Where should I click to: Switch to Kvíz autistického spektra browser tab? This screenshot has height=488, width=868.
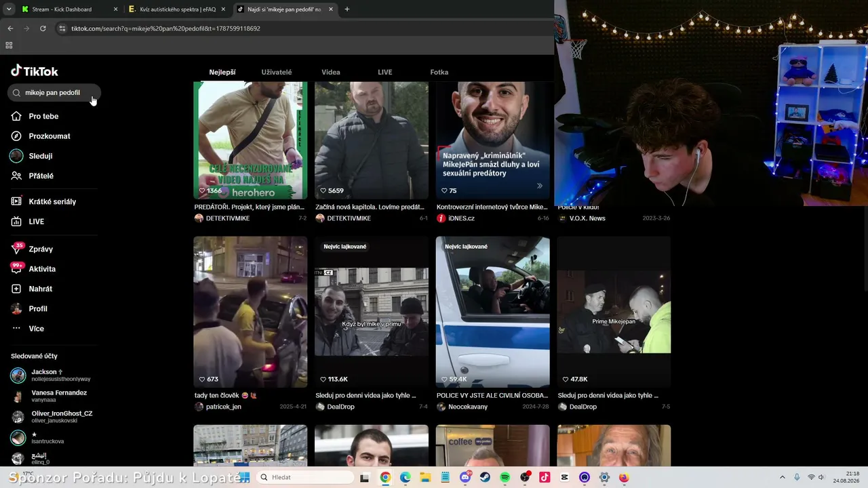click(x=177, y=9)
